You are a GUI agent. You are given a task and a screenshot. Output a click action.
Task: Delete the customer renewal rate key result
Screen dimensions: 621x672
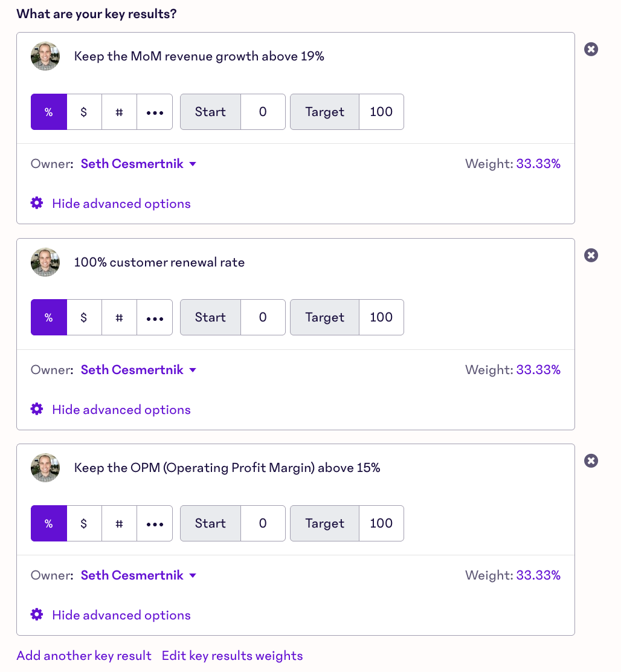click(591, 256)
